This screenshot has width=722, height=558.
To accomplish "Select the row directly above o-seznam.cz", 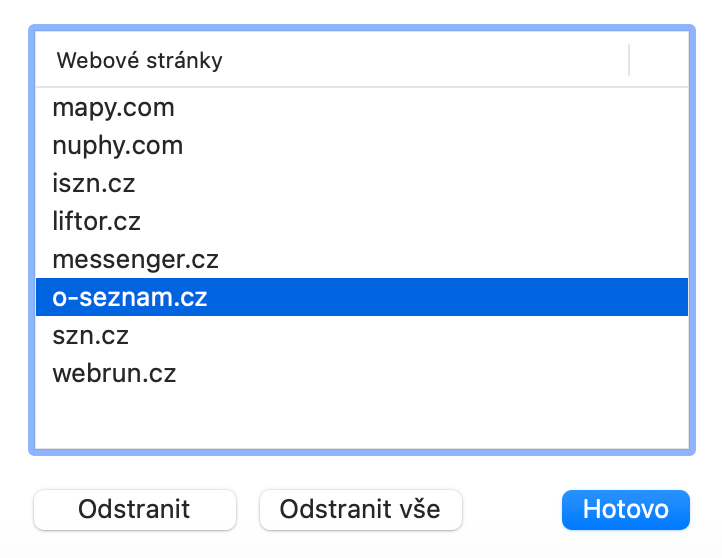I will tap(135, 260).
